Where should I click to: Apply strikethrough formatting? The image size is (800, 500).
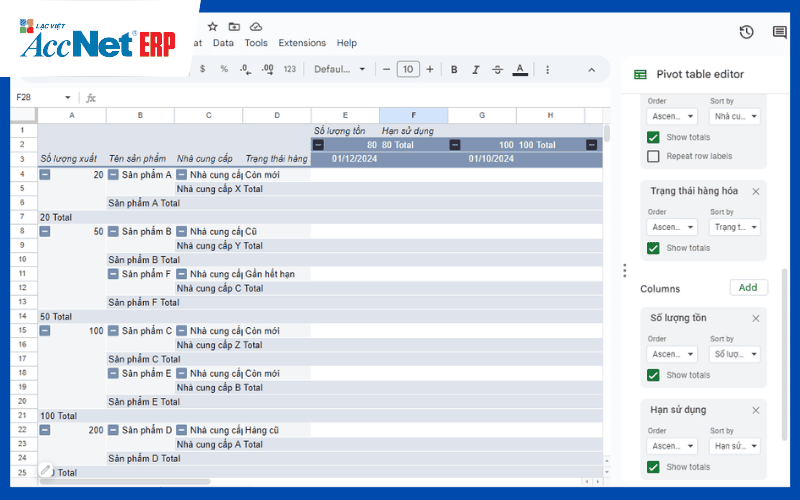click(497, 69)
